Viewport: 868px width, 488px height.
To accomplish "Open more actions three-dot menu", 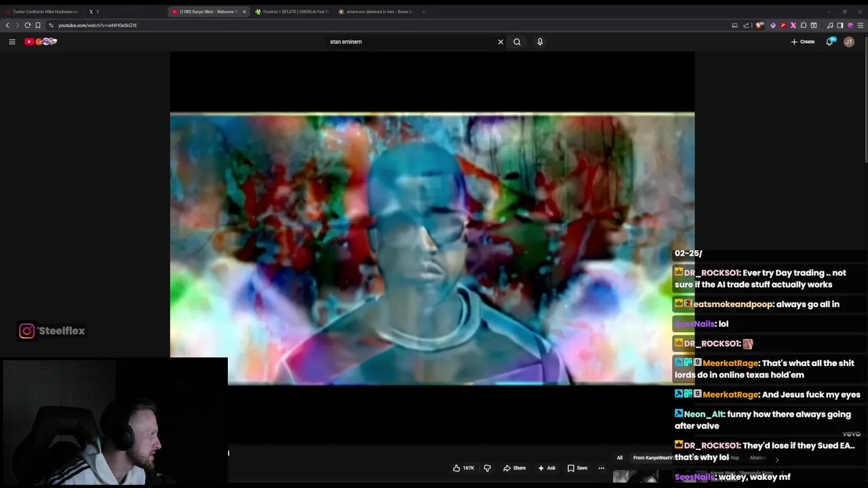I will [601, 468].
